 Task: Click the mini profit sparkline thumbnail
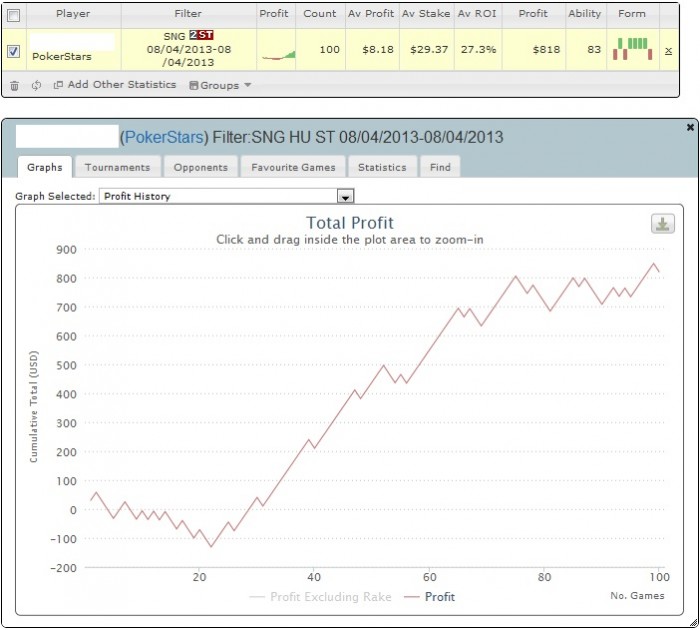click(x=279, y=55)
